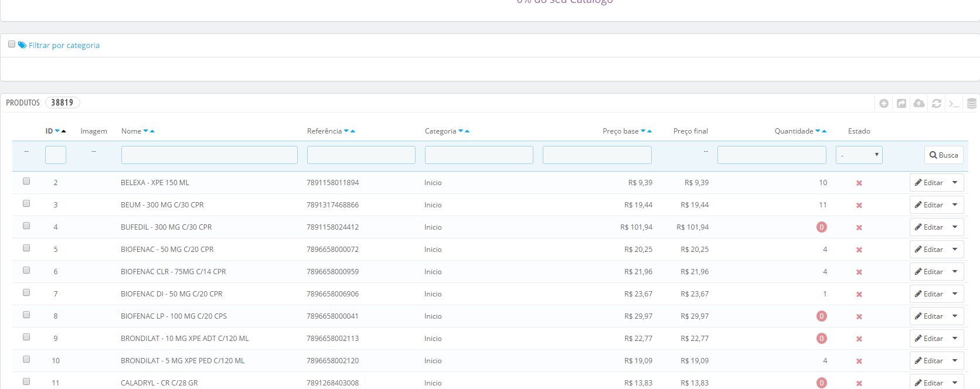This screenshot has width=980, height=389.
Task: Click Editar for BRONDILAT - 5 MG XPE PED
Action: pos(929,361)
